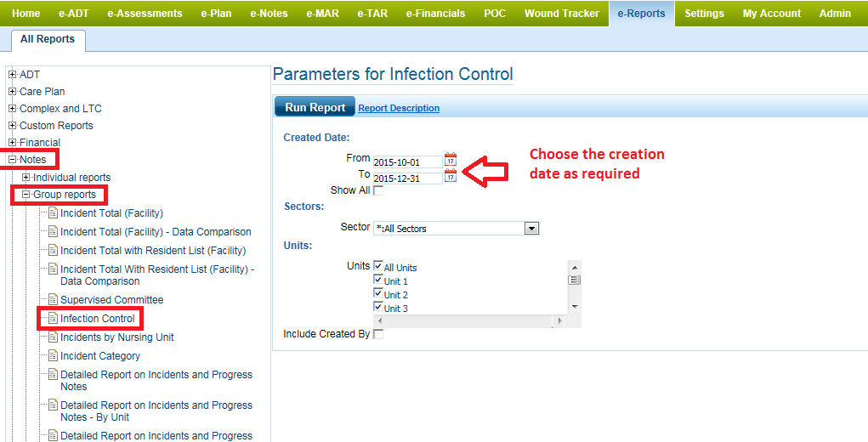Click Incident Total with Resident List icon
The height and width of the screenshot is (442, 868).
[53, 251]
